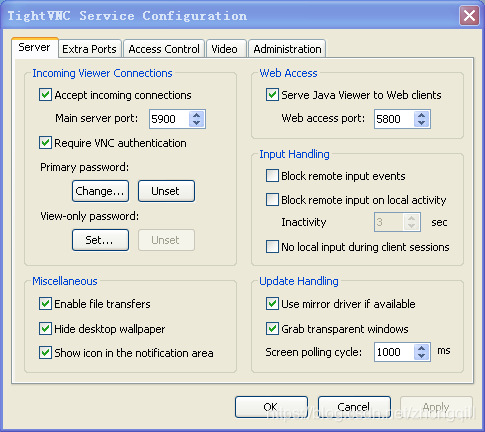Decrease the screen polling cycle value

[422, 356]
